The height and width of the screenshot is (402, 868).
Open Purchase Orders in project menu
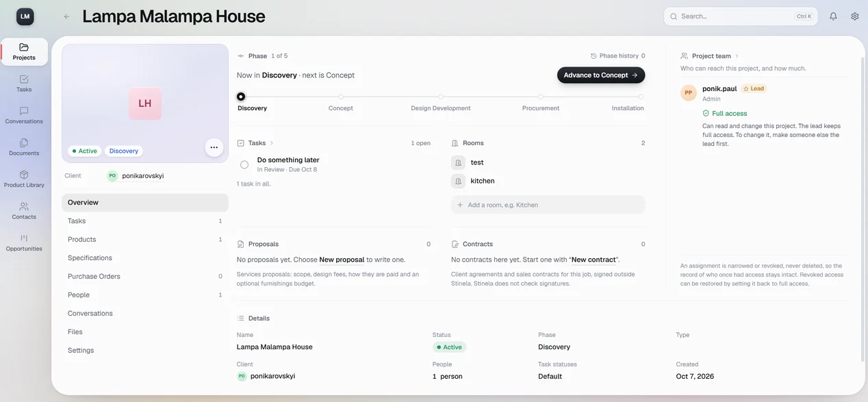tap(145, 277)
